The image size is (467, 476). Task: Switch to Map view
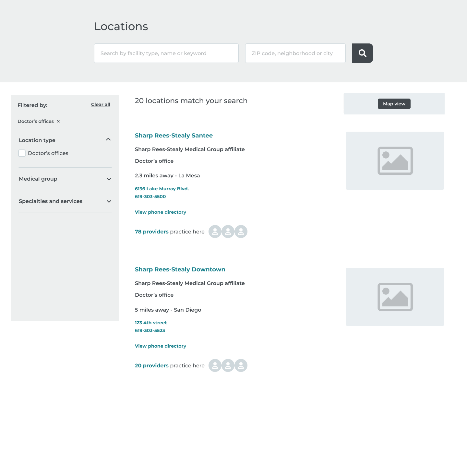[394, 104]
